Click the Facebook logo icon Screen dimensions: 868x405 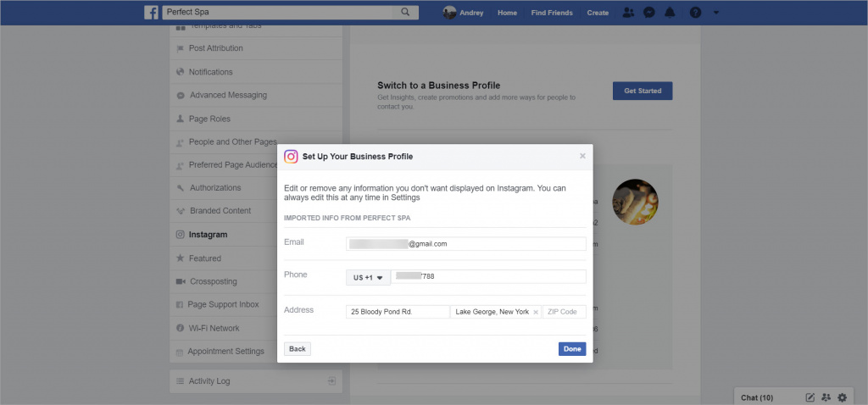[151, 12]
